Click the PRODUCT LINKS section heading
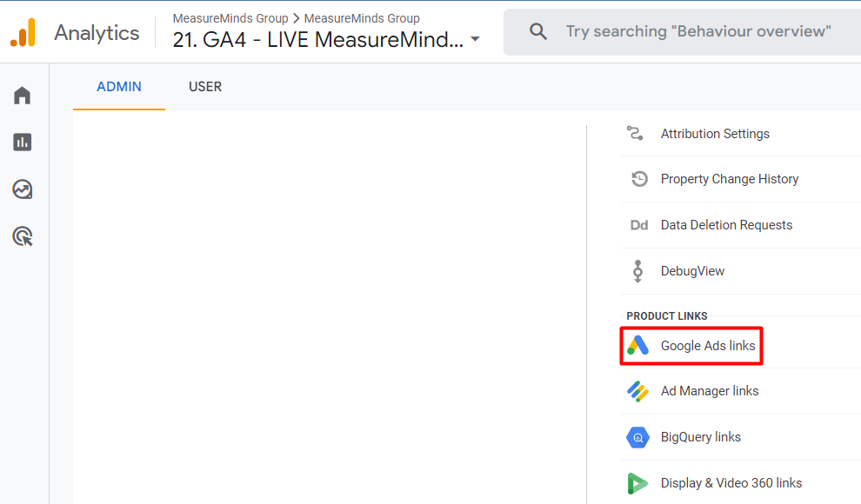Viewport: 861px width, 504px height. pyautogui.click(x=666, y=316)
